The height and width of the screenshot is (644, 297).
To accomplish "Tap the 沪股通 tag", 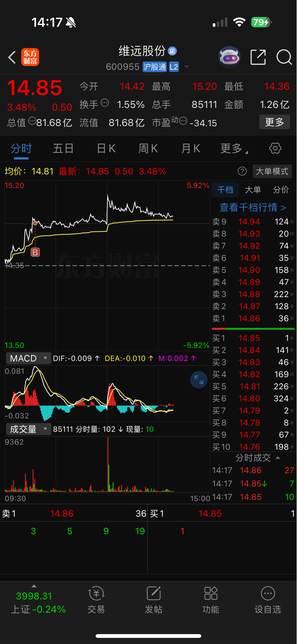I will coord(154,67).
